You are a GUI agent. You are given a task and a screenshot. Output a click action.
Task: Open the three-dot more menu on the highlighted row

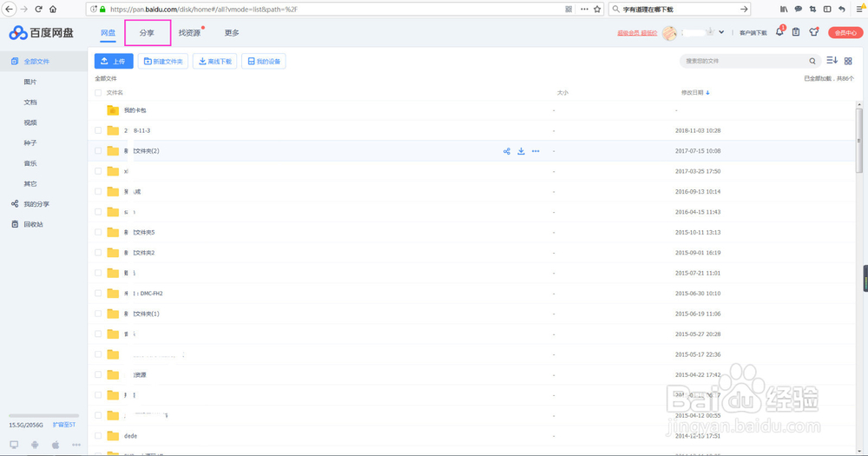click(x=536, y=151)
